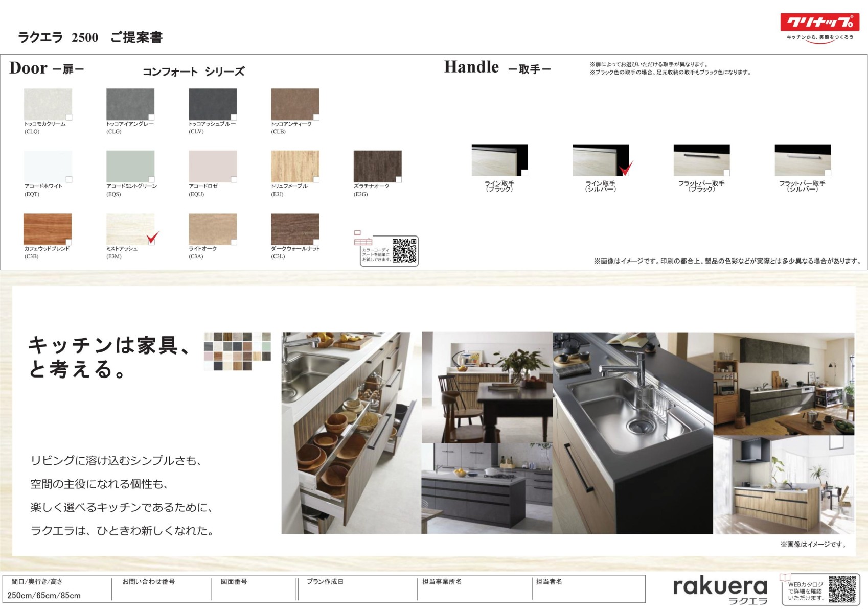Check the ライン取手 (ブラック) checkbox
The width and height of the screenshot is (868, 613).
524,173
